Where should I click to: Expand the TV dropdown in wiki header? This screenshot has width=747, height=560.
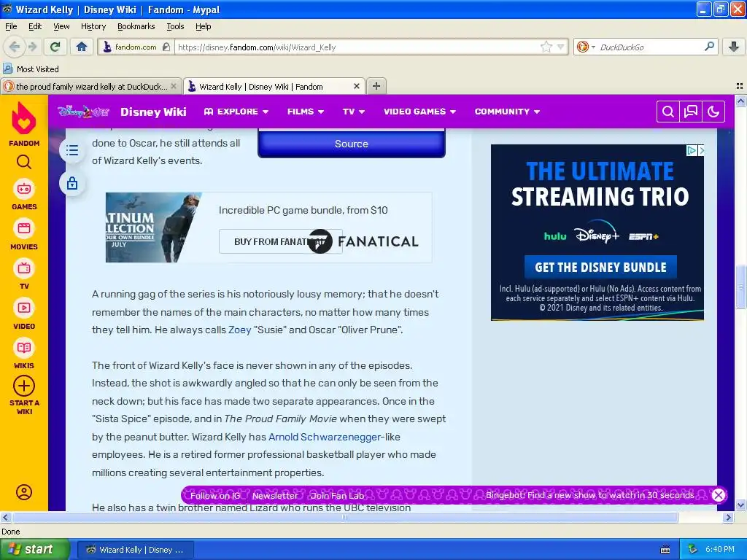click(x=354, y=112)
